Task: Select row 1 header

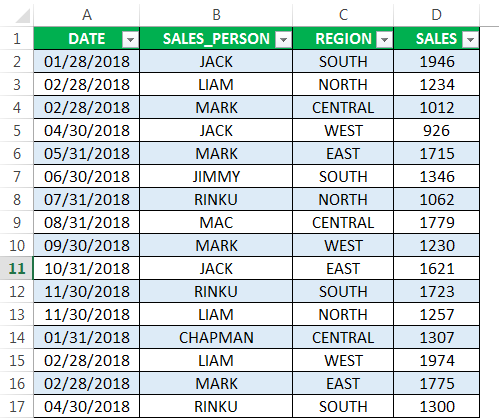Action: click(x=17, y=39)
